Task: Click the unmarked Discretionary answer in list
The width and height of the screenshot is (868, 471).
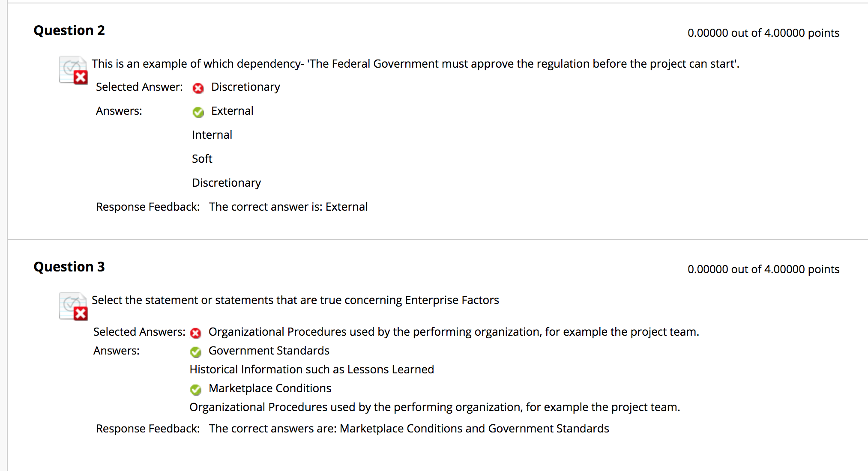Action: (x=226, y=183)
